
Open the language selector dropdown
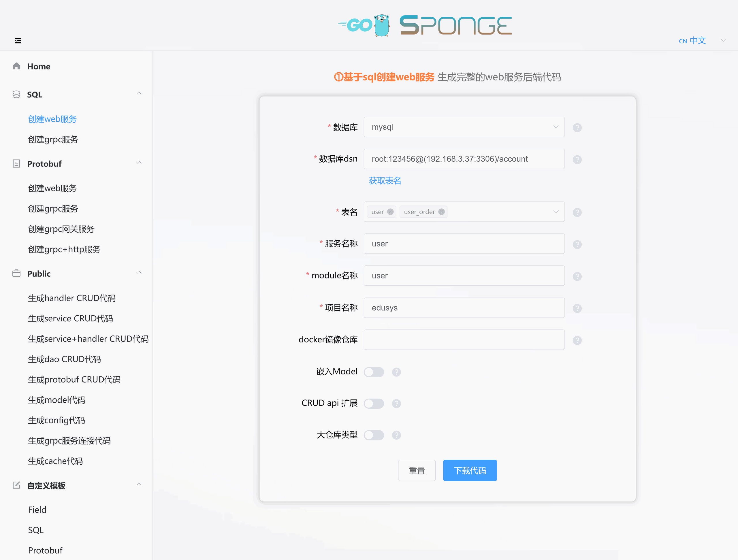point(723,40)
